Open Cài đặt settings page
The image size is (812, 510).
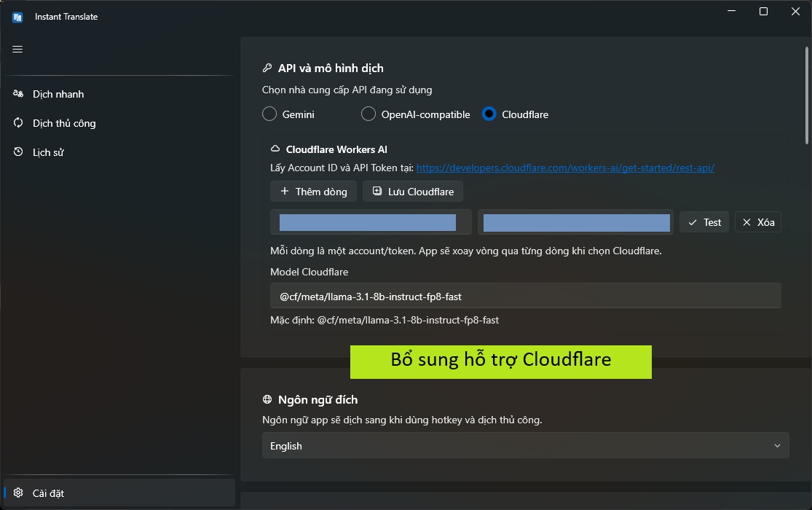point(119,493)
